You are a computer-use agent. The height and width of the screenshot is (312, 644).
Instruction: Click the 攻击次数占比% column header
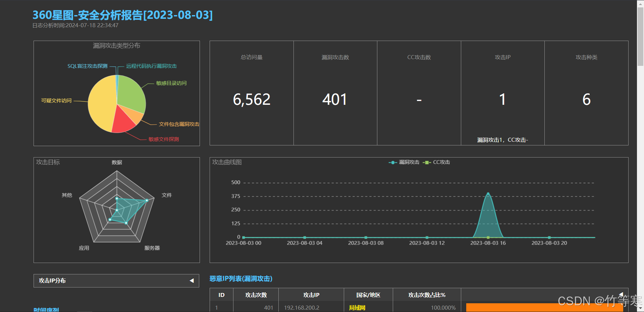click(427, 295)
